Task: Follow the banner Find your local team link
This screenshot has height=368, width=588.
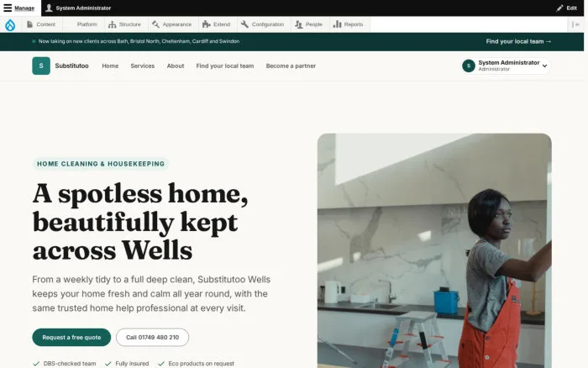Action: (x=518, y=42)
